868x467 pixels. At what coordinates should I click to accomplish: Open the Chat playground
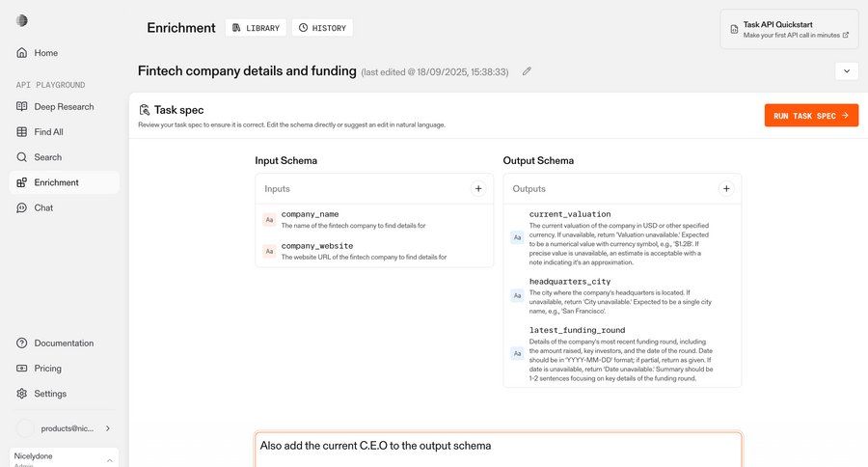43,207
